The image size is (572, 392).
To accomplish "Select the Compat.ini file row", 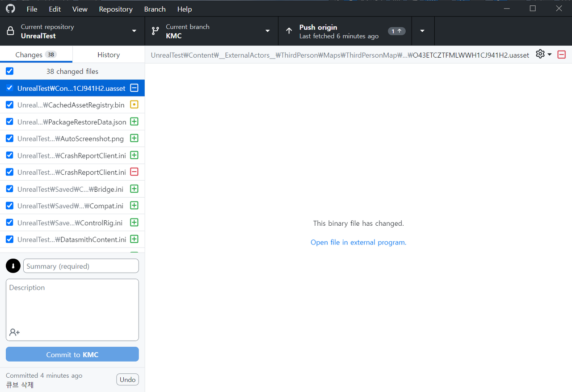I will point(72,205).
